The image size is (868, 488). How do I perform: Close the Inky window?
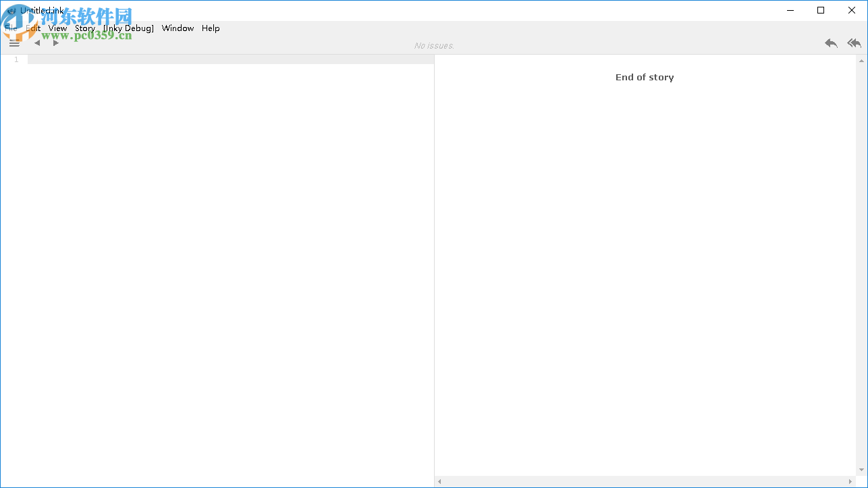click(852, 10)
